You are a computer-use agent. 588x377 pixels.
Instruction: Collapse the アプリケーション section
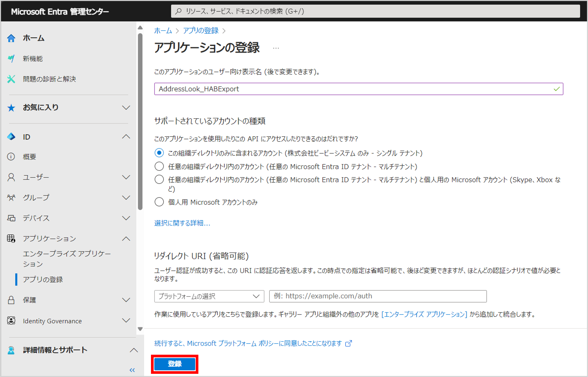point(126,239)
